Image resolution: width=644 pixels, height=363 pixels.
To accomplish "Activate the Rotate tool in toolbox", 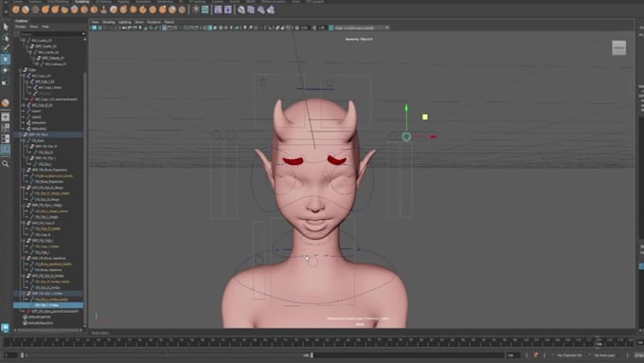I will [x=6, y=70].
